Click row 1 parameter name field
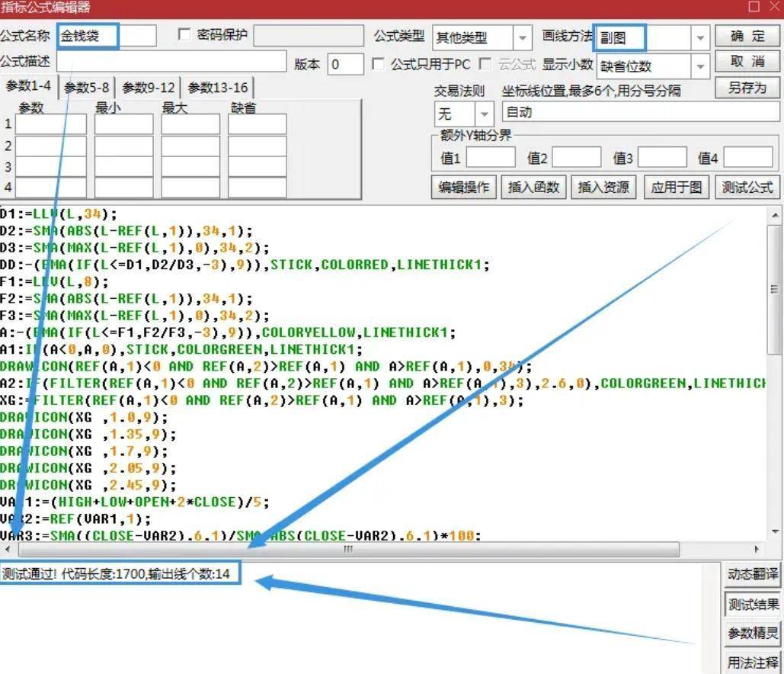This screenshot has height=674, width=784. pos(51,124)
